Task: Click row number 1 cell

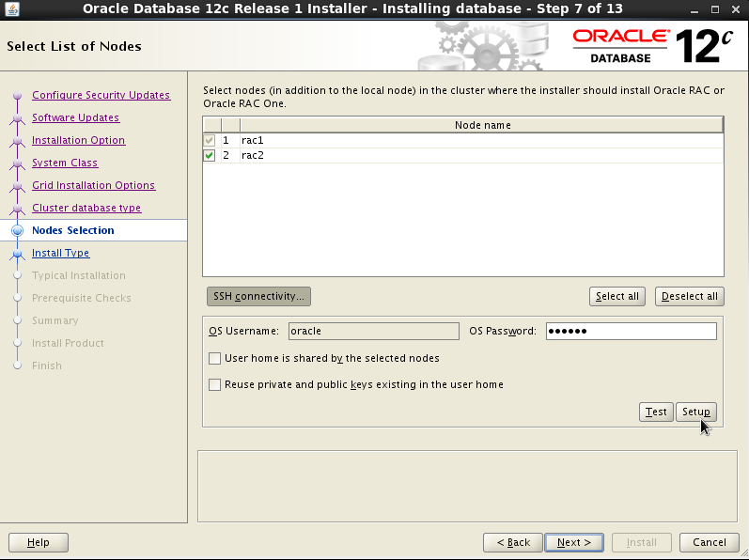Action: [x=230, y=140]
